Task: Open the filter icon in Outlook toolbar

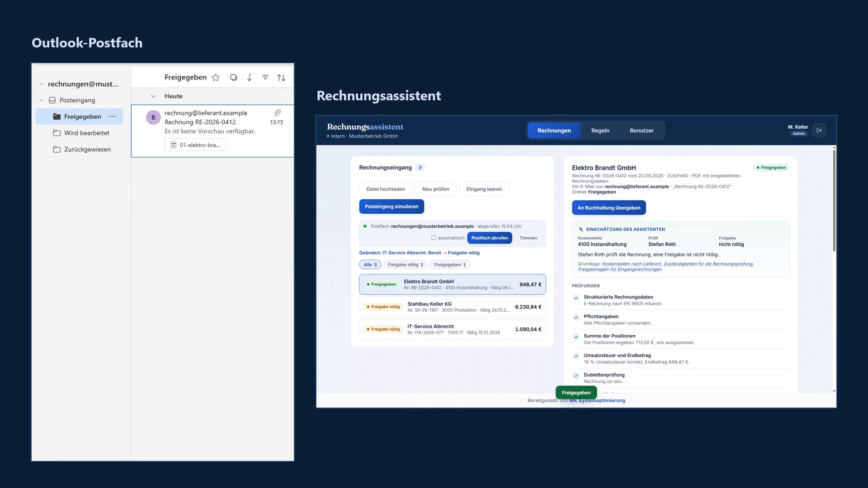Action: click(265, 77)
